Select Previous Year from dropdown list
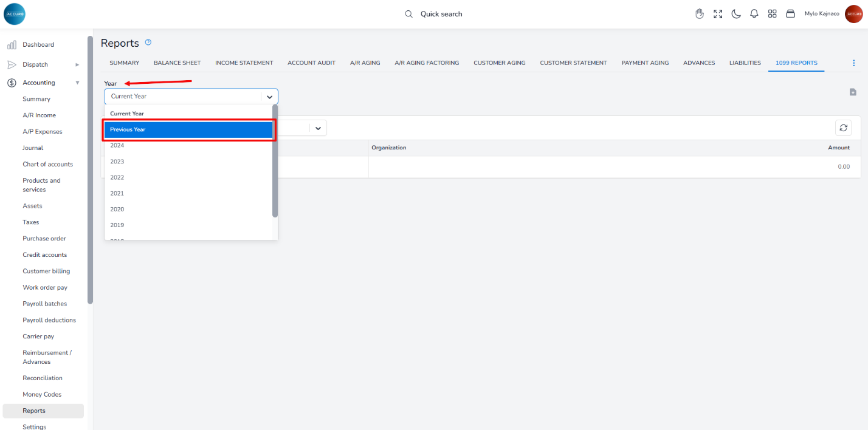This screenshot has width=868, height=430. coord(190,129)
